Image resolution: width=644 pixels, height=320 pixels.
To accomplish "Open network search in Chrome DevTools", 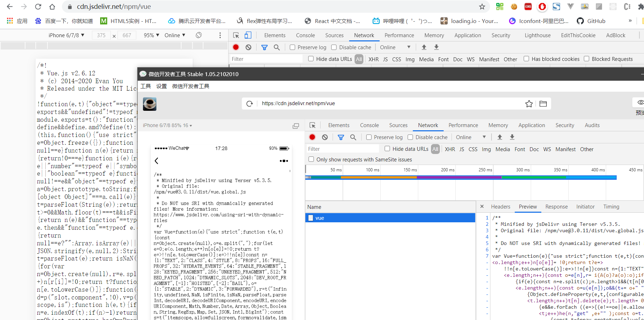I will click(x=277, y=47).
